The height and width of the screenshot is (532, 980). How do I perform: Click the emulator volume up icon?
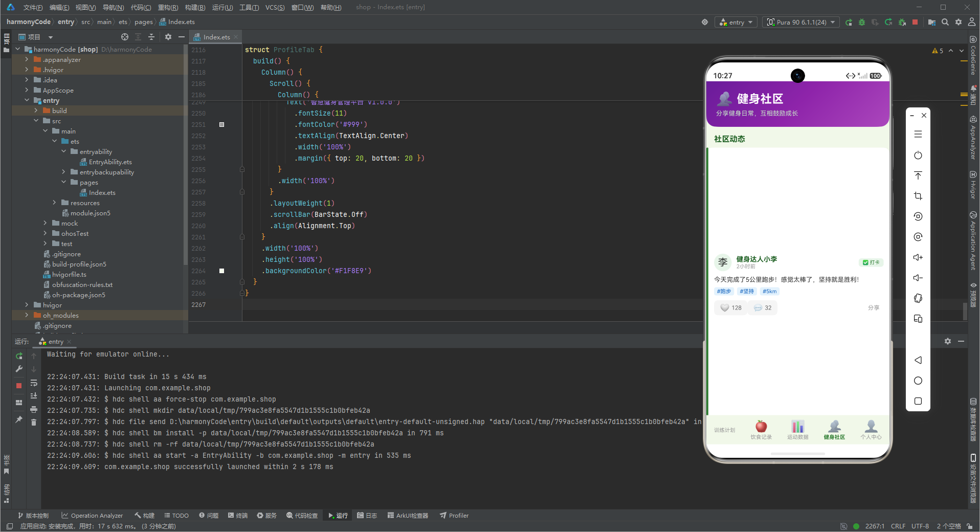918,257
